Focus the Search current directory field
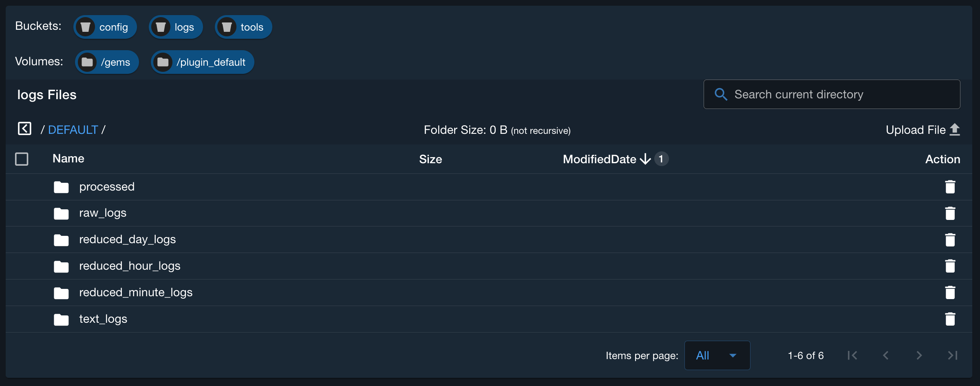 (840, 95)
